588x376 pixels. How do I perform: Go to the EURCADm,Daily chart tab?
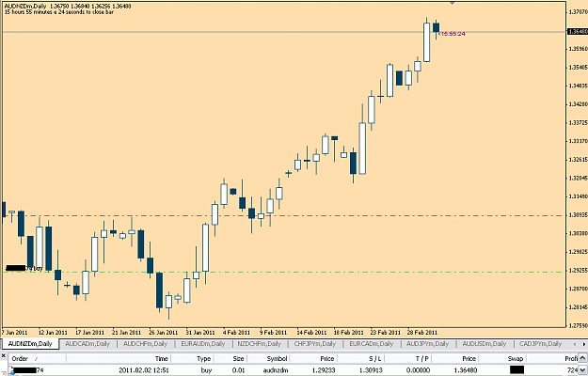[x=372, y=343]
